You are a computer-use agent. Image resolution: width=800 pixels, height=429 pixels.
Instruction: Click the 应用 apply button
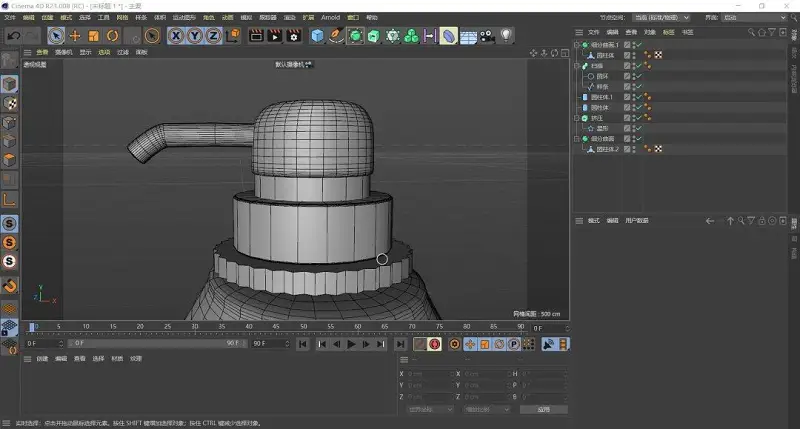[x=543, y=409]
